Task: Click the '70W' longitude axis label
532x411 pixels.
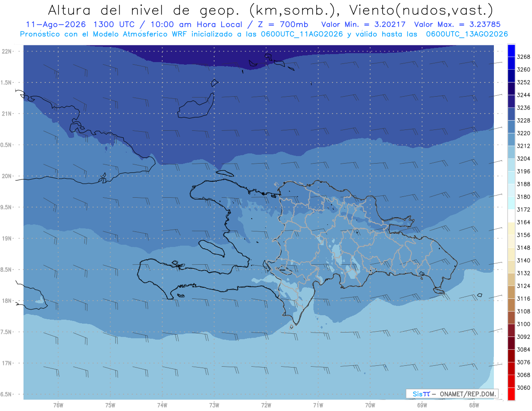Action: click(x=370, y=405)
